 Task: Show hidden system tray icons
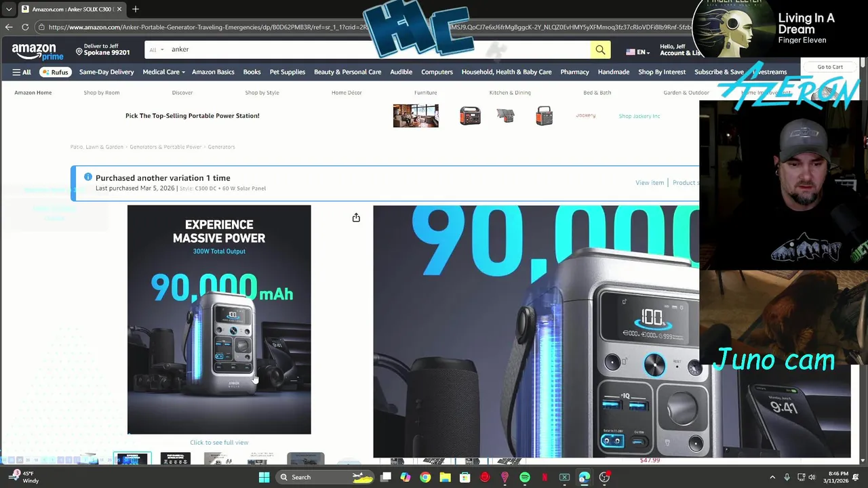772,477
